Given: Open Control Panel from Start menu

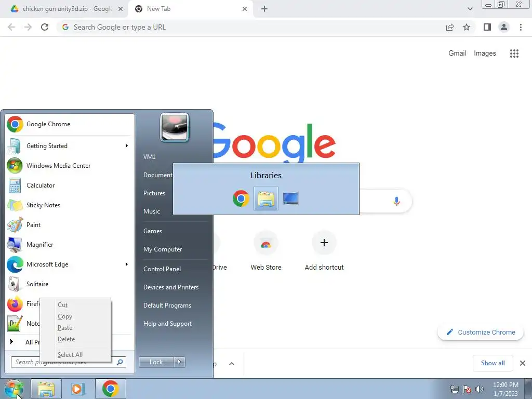Looking at the screenshot, I should (162, 269).
